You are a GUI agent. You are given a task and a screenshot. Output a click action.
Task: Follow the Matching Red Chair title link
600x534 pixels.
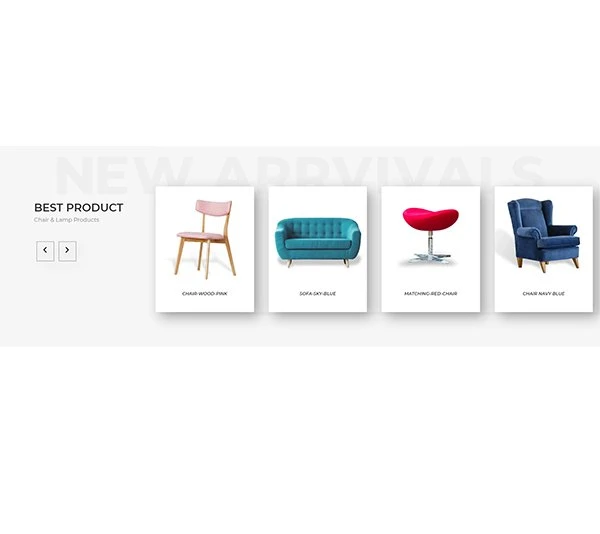[x=430, y=294]
